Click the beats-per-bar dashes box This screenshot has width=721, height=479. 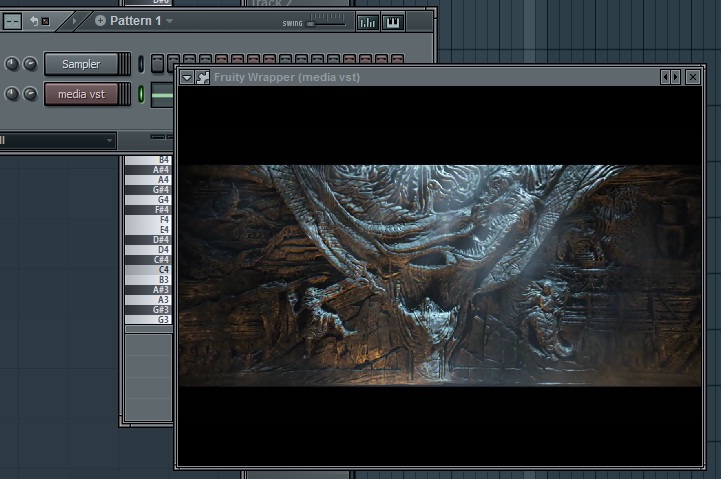point(12,21)
